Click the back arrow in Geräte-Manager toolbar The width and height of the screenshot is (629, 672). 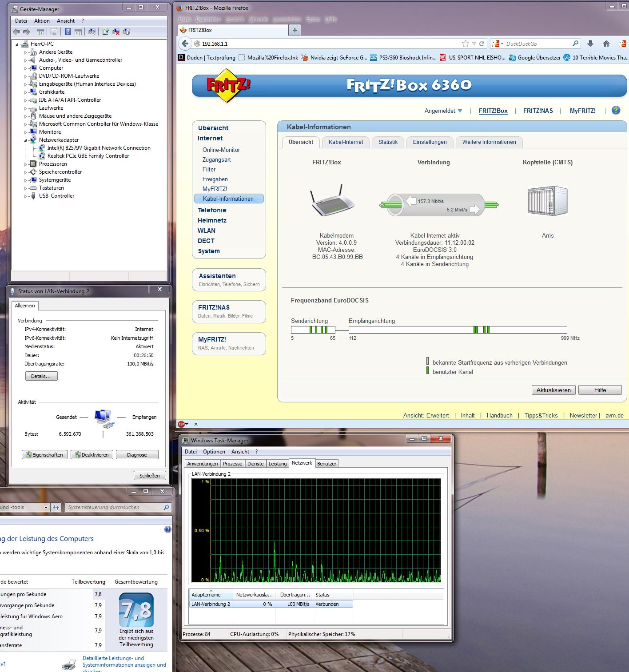point(16,32)
